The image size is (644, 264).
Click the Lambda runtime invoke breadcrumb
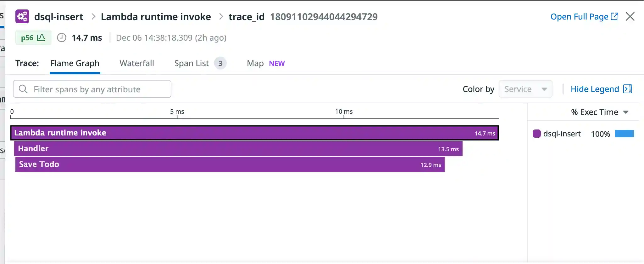coord(156,17)
